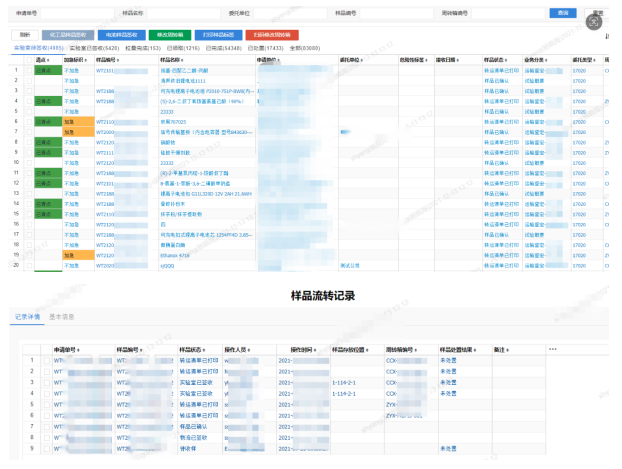
Task: Open the ... more columns option in lower table
Action: click(552, 349)
